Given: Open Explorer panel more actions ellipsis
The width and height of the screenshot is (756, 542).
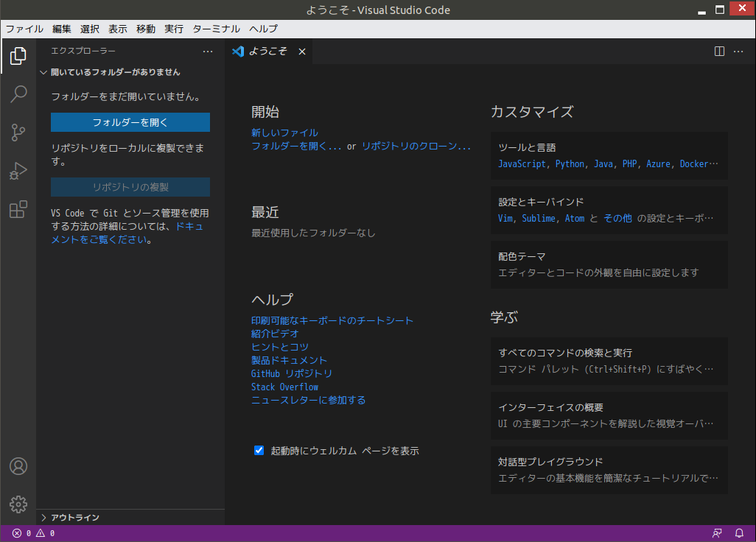Looking at the screenshot, I should pos(208,51).
